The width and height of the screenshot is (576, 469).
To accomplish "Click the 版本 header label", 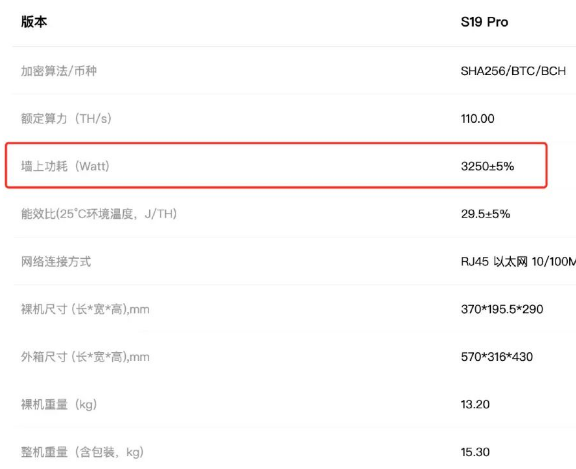I will click(x=34, y=22).
